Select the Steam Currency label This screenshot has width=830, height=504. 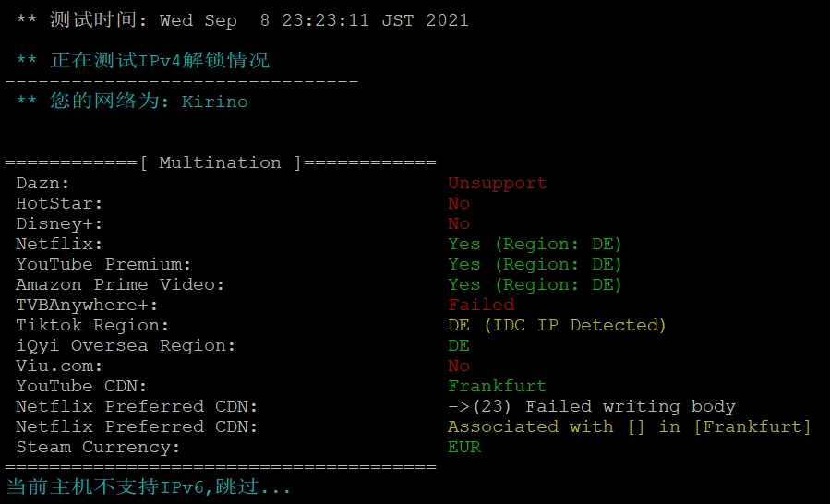[97, 448]
